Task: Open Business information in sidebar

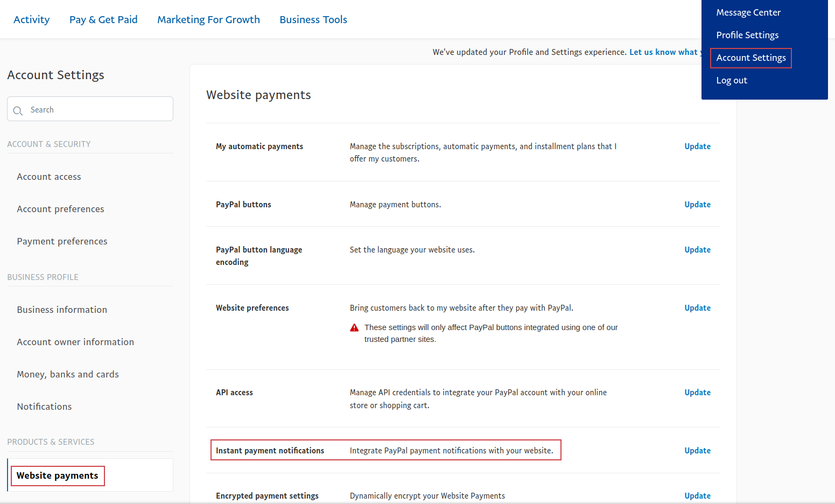Action: point(62,310)
